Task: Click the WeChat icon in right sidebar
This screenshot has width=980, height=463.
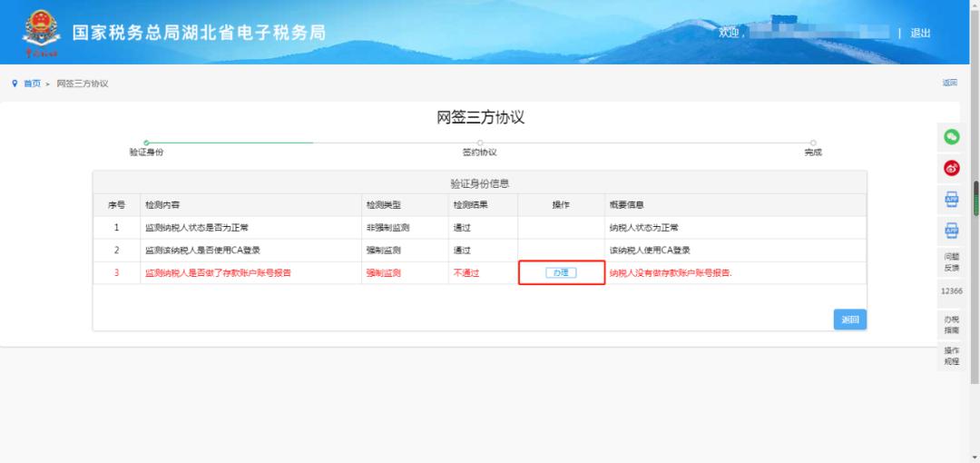Action: (x=953, y=137)
